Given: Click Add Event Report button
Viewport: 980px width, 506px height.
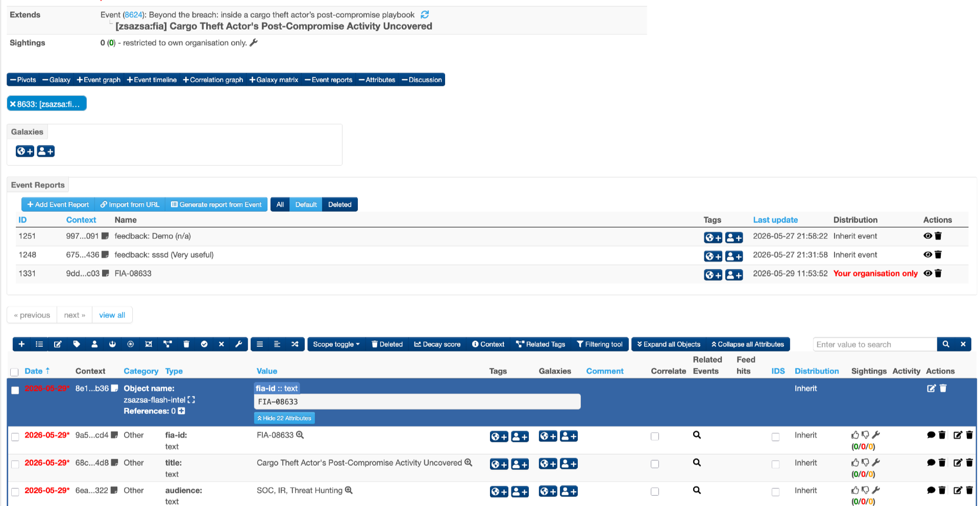Looking at the screenshot, I should point(58,205).
